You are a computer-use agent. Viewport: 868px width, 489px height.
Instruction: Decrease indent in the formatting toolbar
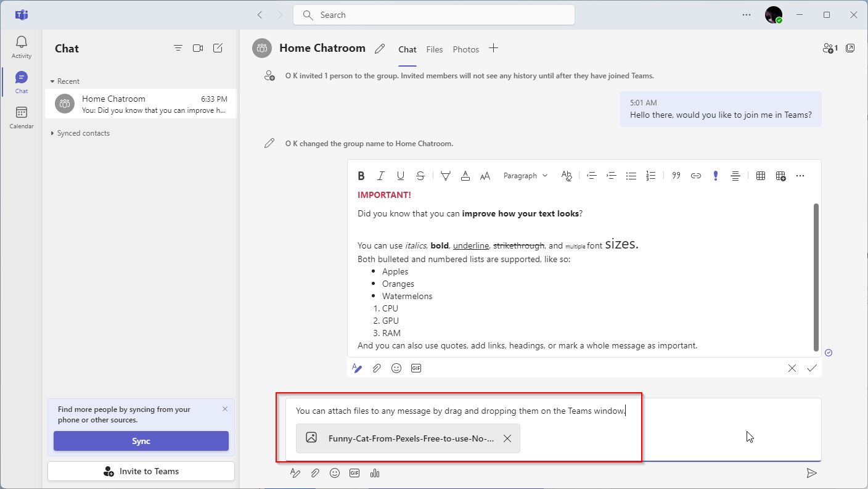pos(592,176)
